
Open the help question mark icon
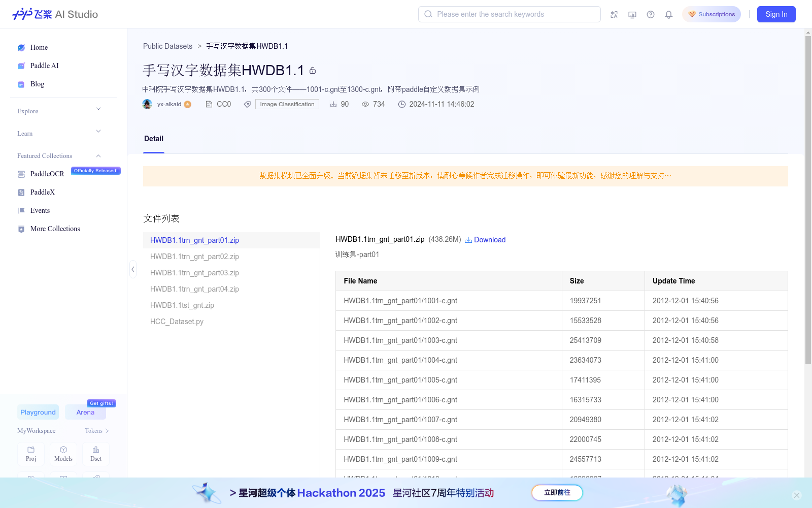tap(651, 14)
